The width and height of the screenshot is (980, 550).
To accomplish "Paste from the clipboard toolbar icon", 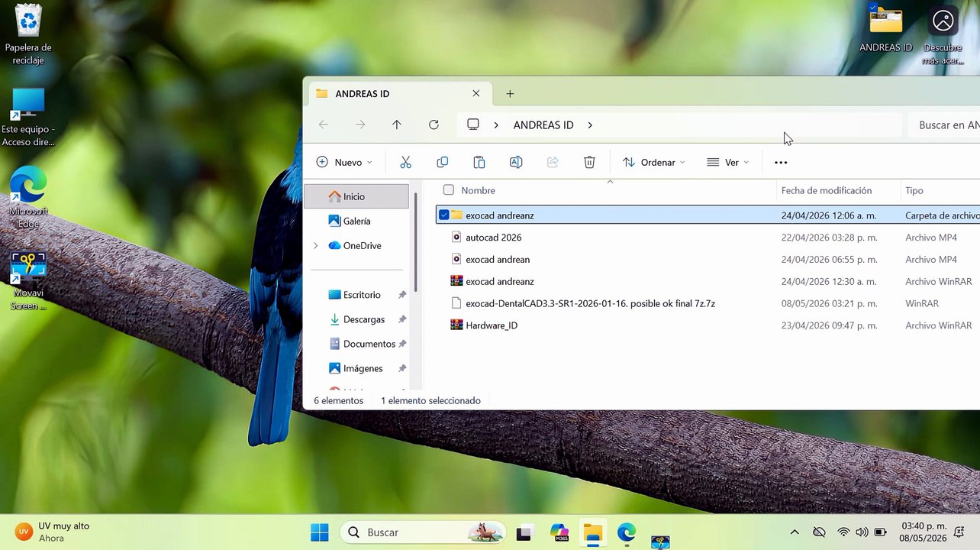I will 479,162.
